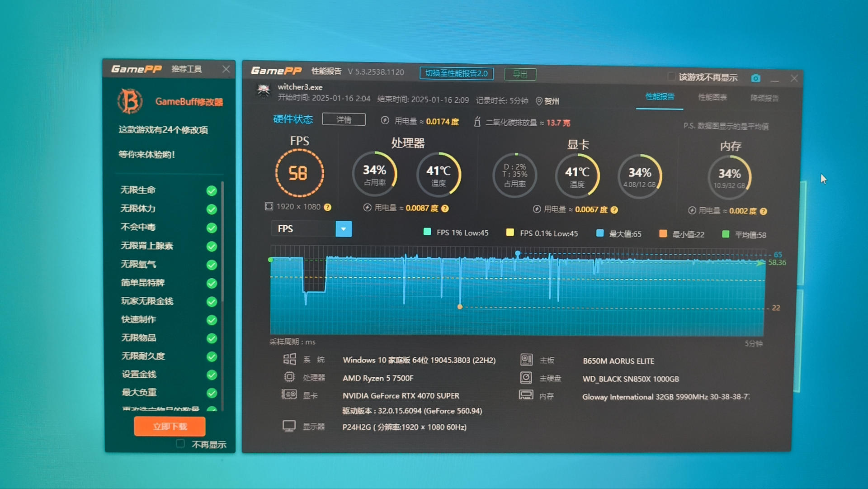
Task: Toggle the 不会中毒 cheat checkmark
Action: click(x=212, y=228)
